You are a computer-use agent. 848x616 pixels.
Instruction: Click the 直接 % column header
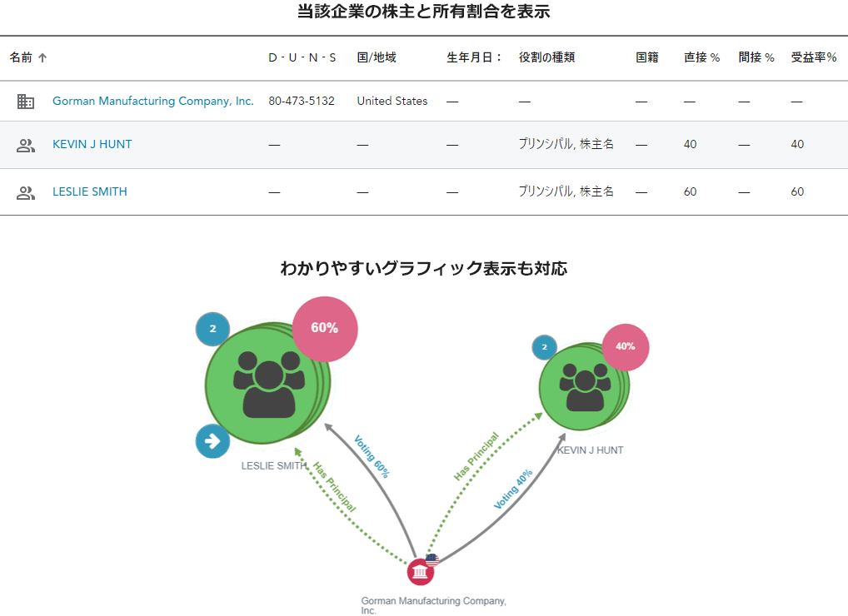pyautogui.click(x=701, y=57)
